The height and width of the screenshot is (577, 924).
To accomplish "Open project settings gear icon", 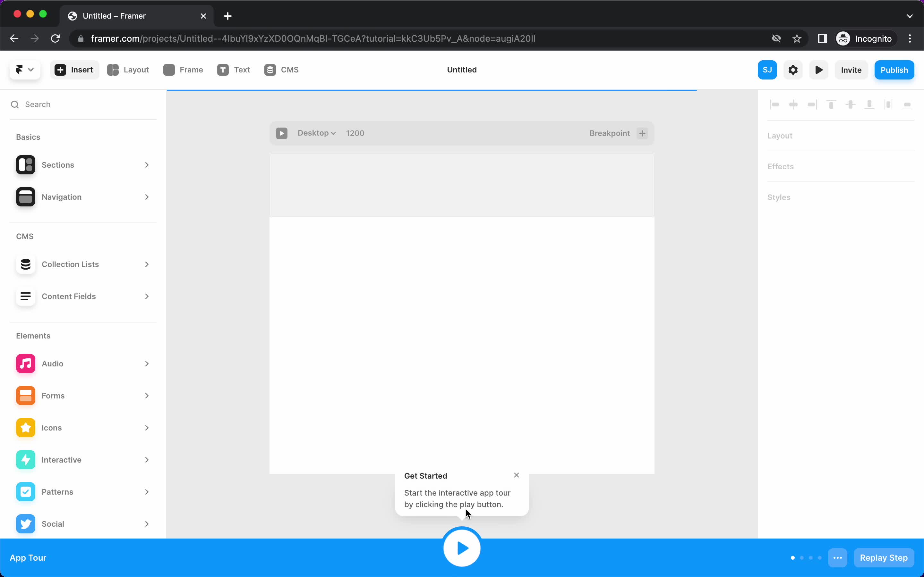I will click(793, 70).
